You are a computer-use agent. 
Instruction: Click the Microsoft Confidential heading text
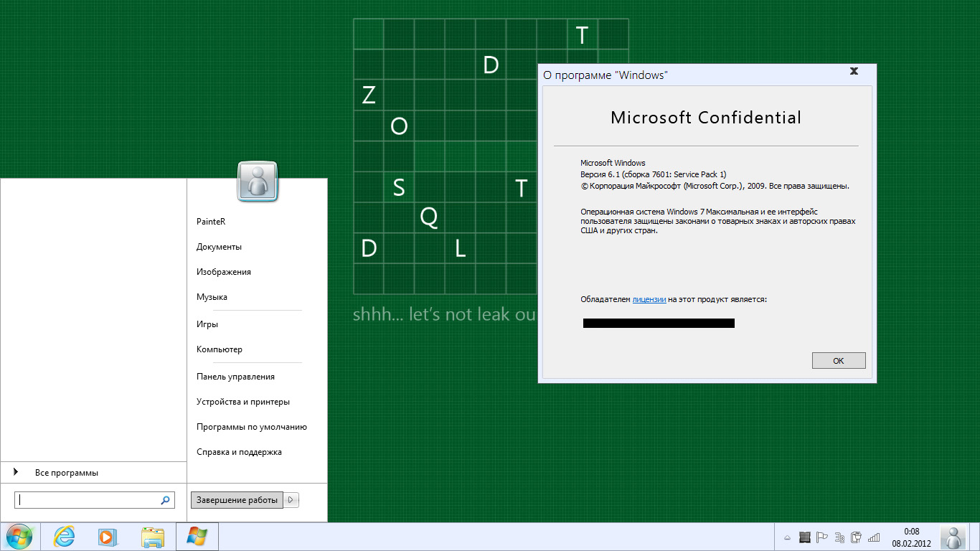tap(706, 118)
